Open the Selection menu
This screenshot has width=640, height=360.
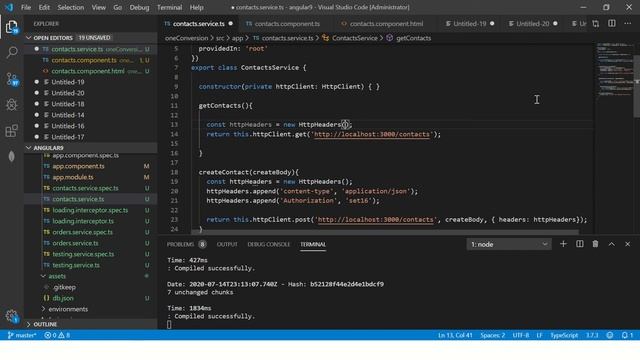(x=71, y=7)
